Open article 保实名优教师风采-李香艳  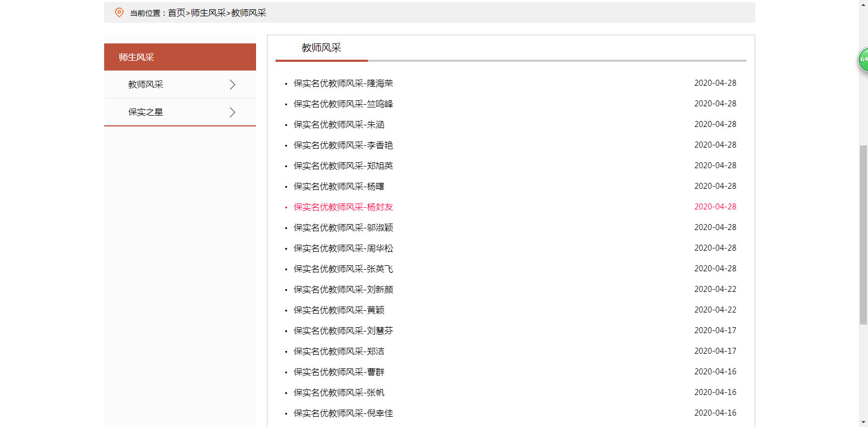pyautogui.click(x=343, y=145)
